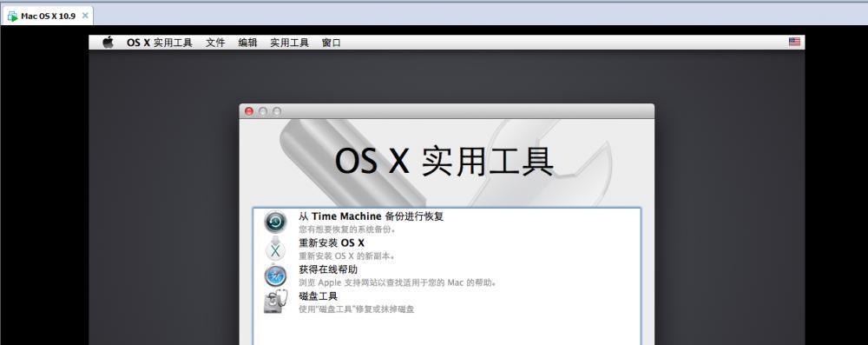Click the Reinstall OS X installer icon
868x345 pixels.
(x=276, y=249)
